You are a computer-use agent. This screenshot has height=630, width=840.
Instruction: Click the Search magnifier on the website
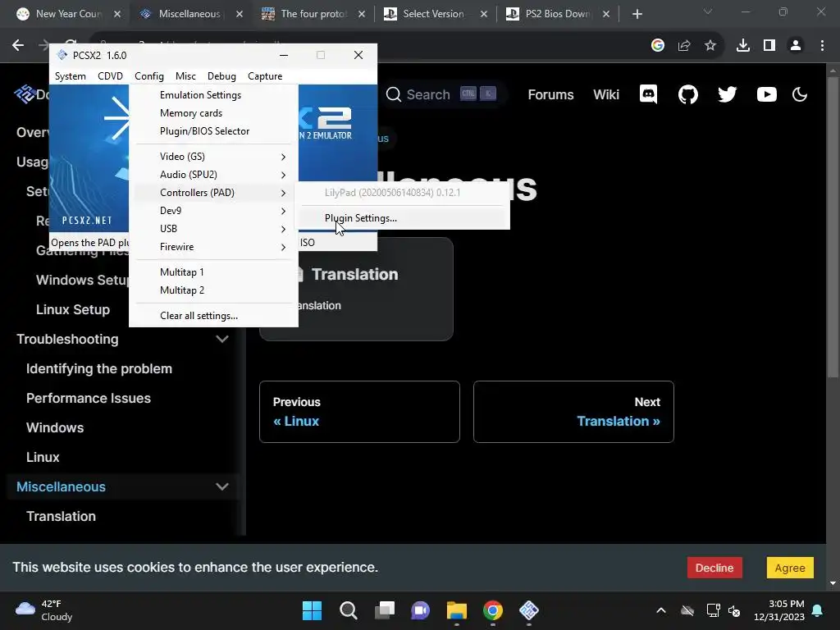pos(393,94)
